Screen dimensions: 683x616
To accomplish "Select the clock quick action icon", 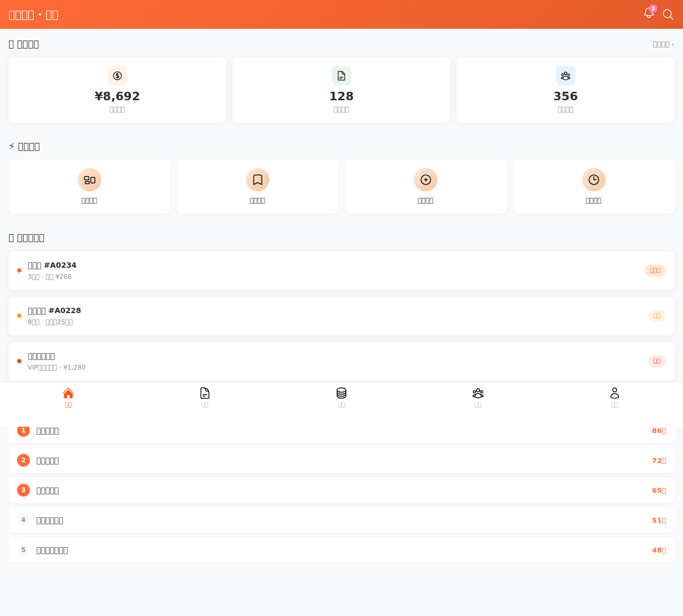I will pyautogui.click(x=594, y=180).
